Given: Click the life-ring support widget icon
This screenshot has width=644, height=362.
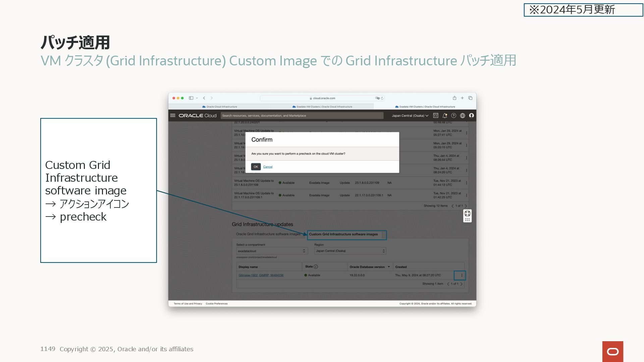Looking at the screenshot, I should click(467, 214).
